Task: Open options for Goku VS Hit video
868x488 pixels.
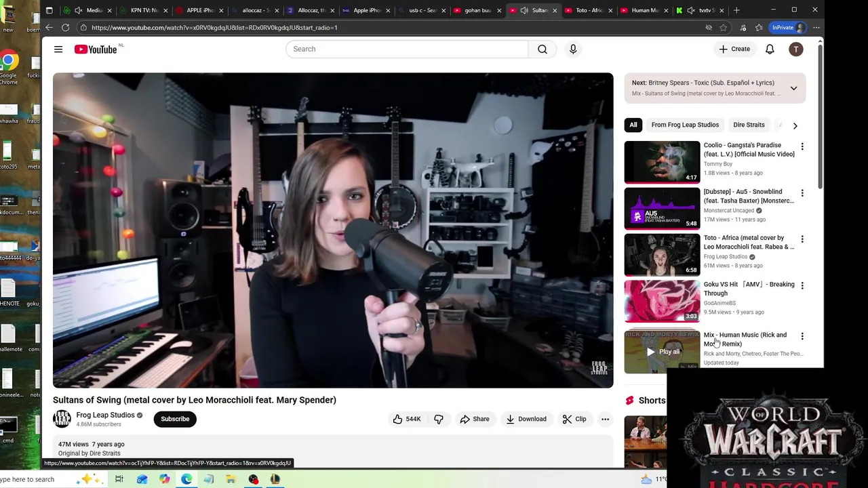Action: pyautogui.click(x=802, y=286)
